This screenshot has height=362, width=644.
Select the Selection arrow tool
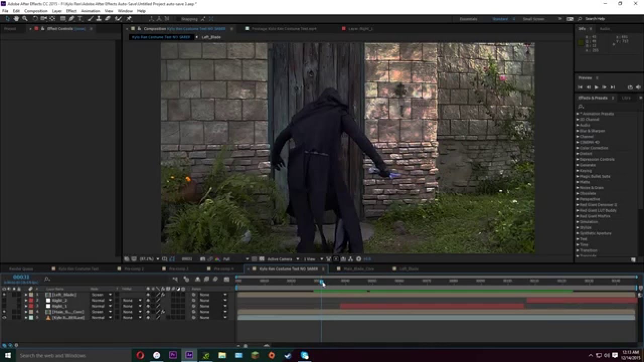(x=8, y=19)
